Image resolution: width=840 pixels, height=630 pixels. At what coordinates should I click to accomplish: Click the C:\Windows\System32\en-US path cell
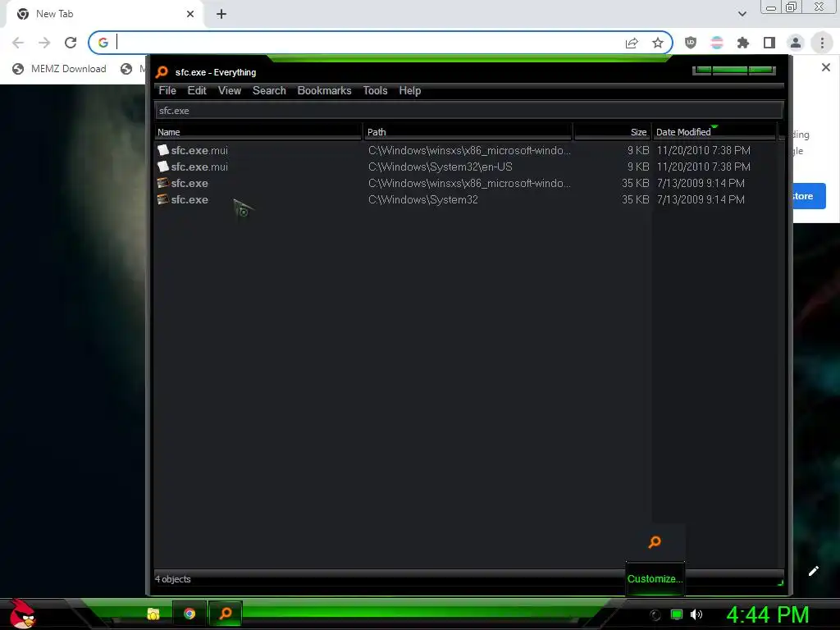point(440,167)
